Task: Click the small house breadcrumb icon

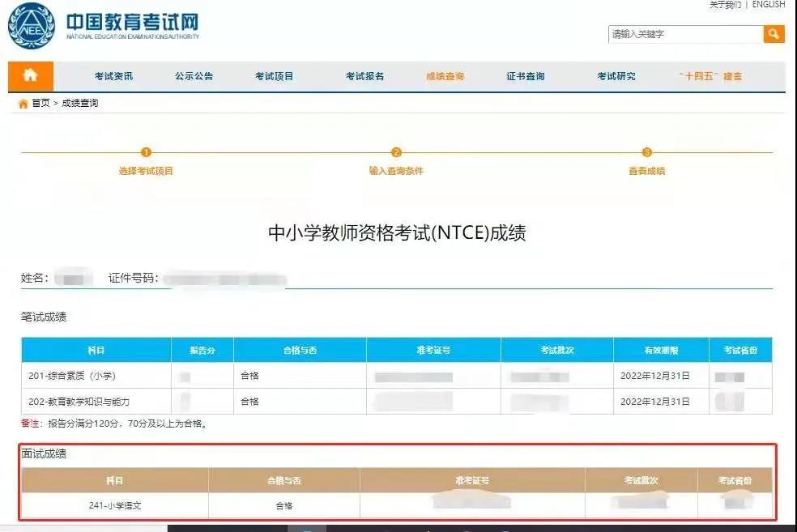Action: tap(23, 104)
